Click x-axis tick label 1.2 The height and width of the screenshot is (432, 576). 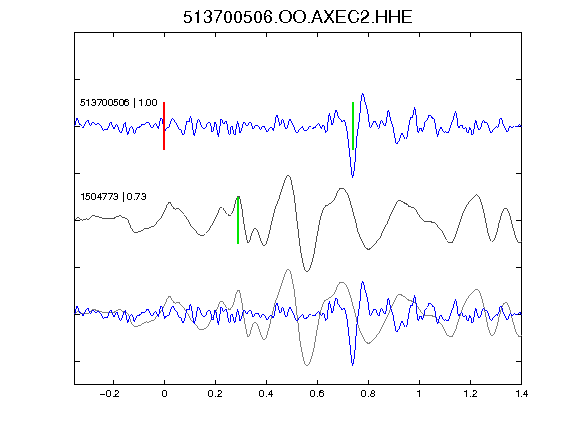pyautogui.click(x=470, y=394)
